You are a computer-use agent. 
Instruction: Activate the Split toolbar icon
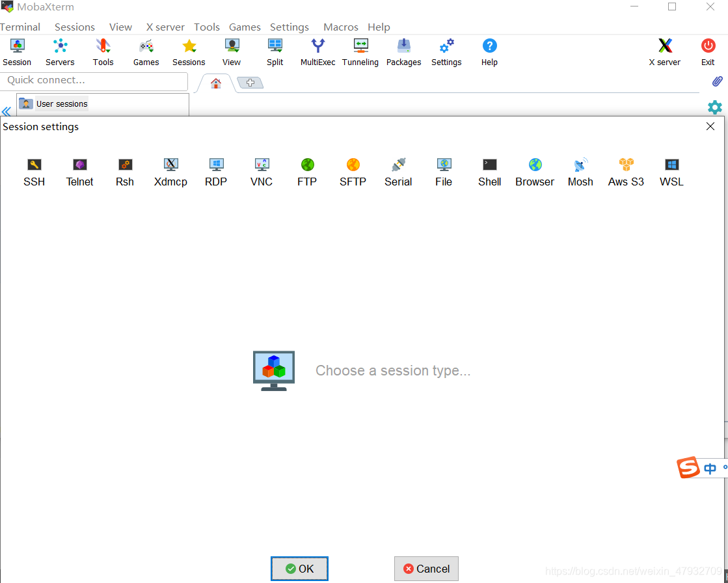click(x=275, y=53)
